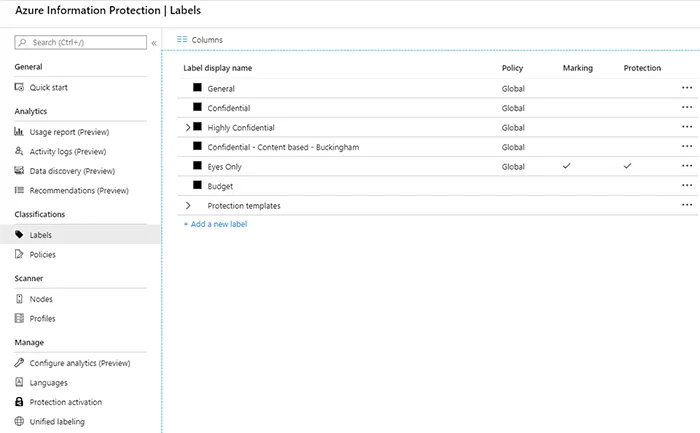The width and height of the screenshot is (700, 433).
Task: Collapse the sidebar with double chevron
Action: pos(154,43)
